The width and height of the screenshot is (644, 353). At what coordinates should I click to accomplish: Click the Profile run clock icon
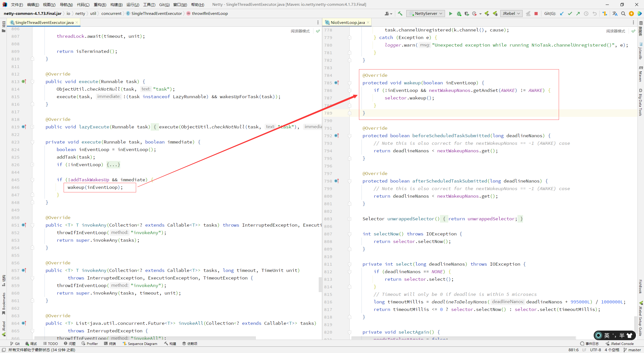(474, 14)
